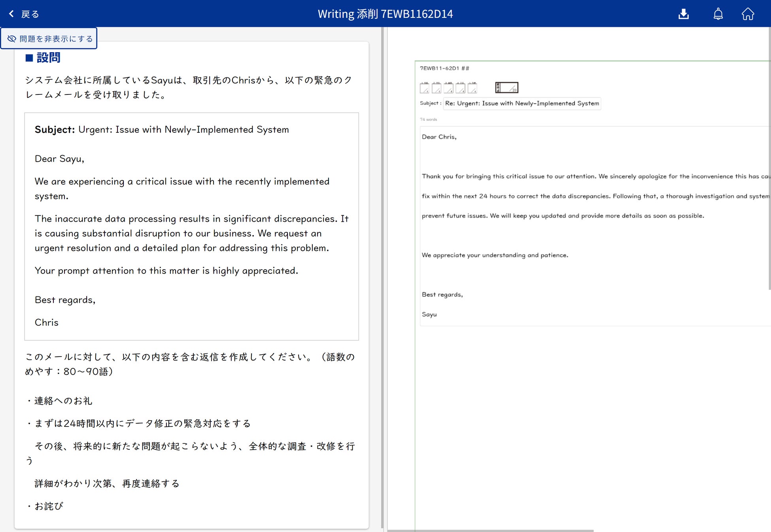Click the vertical scrollbar at right edge

click(x=769, y=158)
